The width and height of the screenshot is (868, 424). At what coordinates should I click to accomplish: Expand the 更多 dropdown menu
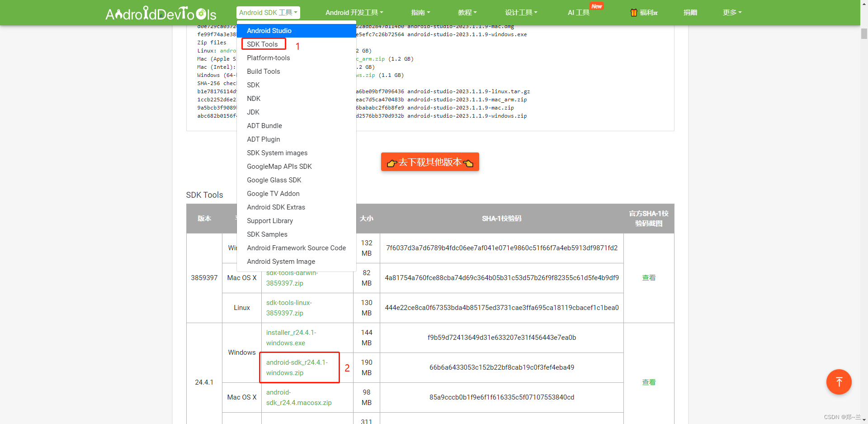point(732,13)
